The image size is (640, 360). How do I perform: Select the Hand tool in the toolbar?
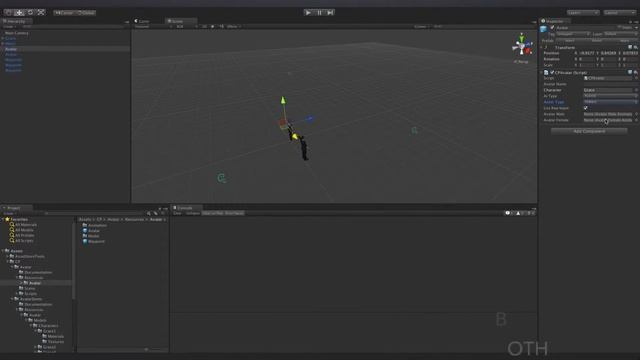pos(8,12)
